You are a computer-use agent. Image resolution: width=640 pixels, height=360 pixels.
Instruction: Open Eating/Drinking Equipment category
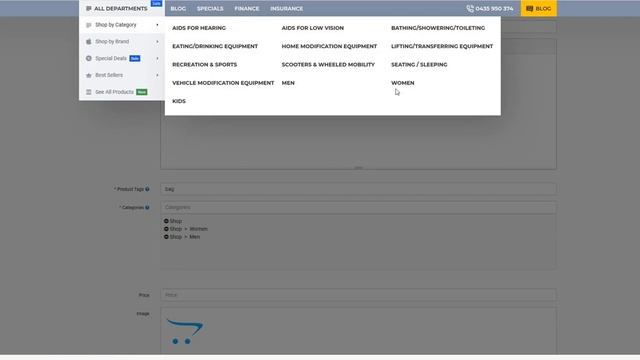point(215,46)
